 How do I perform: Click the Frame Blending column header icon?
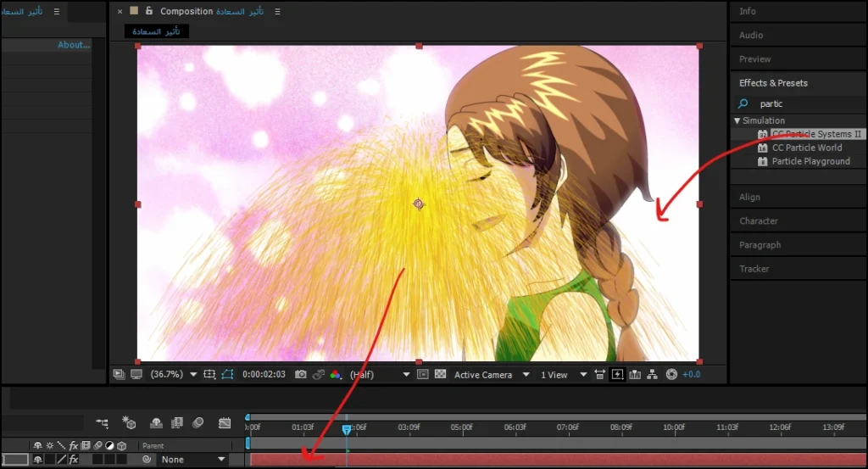(x=86, y=445)
